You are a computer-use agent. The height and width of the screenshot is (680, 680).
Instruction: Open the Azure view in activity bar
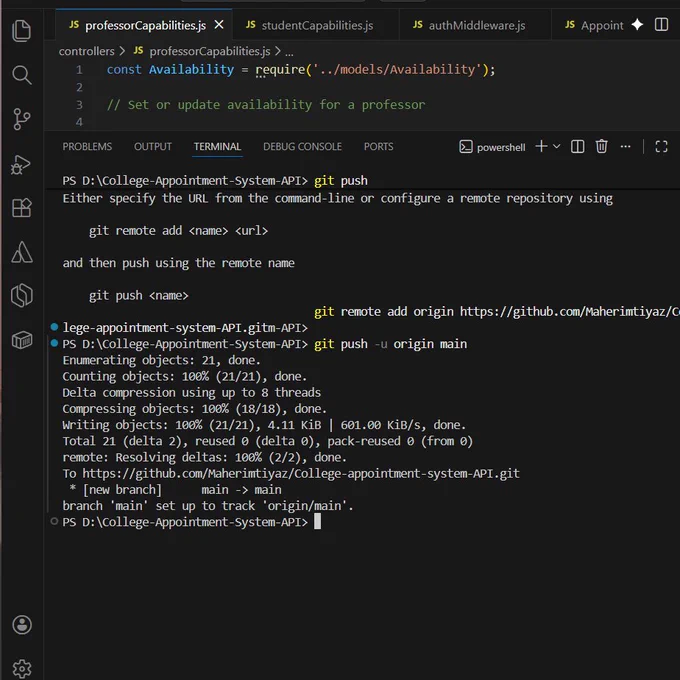[x=22, y=252]
